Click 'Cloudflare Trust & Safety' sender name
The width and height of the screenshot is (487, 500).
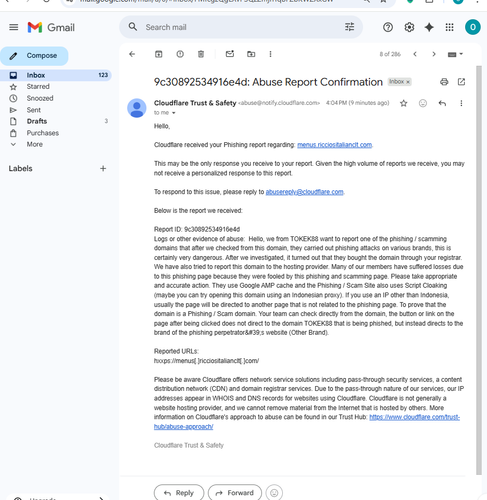coord(195,103)
